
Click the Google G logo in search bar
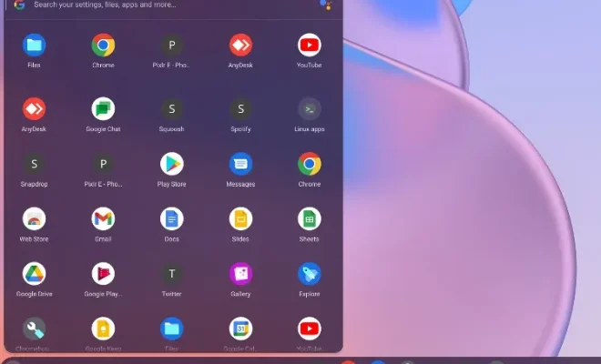19,5
